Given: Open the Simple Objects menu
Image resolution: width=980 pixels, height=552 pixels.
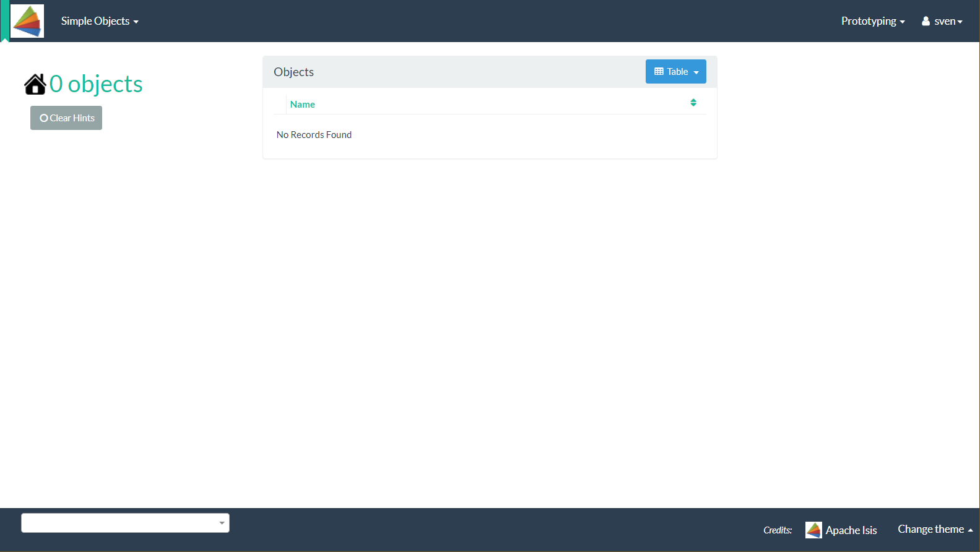Looking at the screenshot, I should pyautogui.click(x=99, y=21).
